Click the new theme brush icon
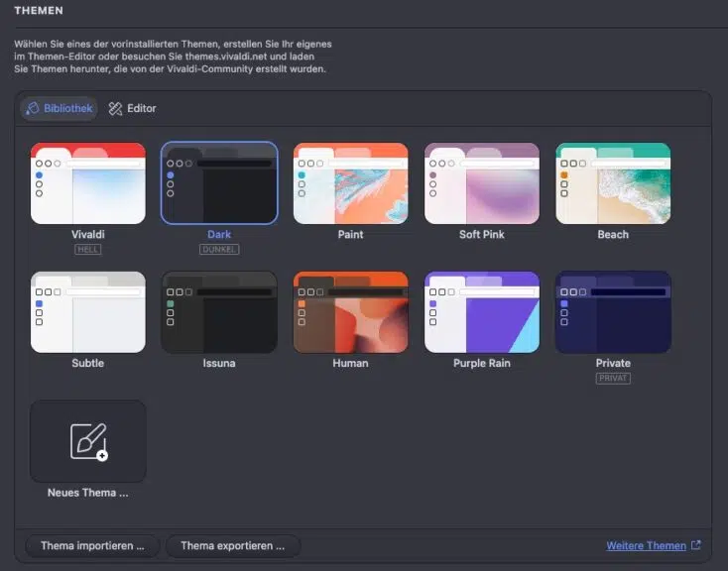Image resolution: width=728 pixels, height=571 pixels. (88, 441)
